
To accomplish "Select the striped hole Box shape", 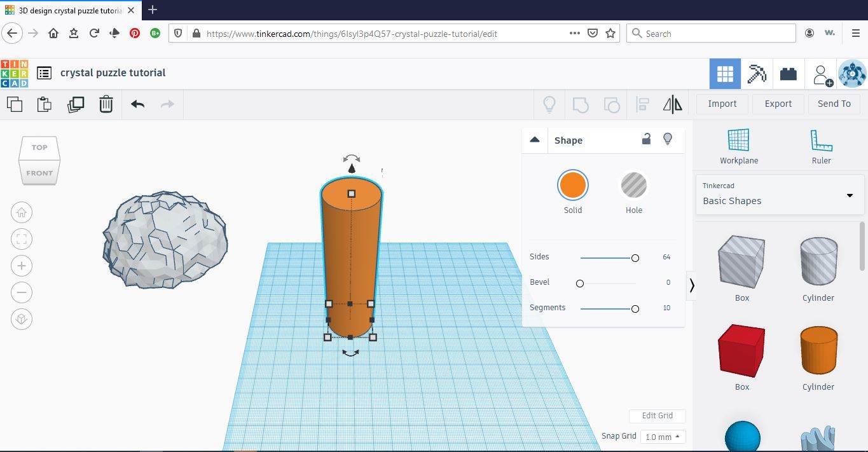I will coord(741,262).
